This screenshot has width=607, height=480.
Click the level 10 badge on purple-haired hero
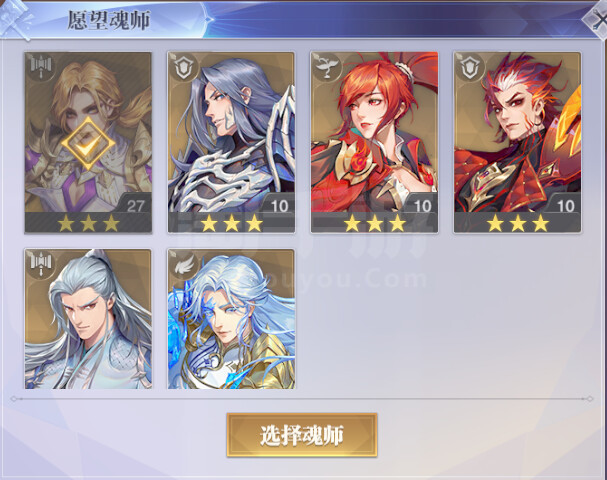tap(279, 206)
